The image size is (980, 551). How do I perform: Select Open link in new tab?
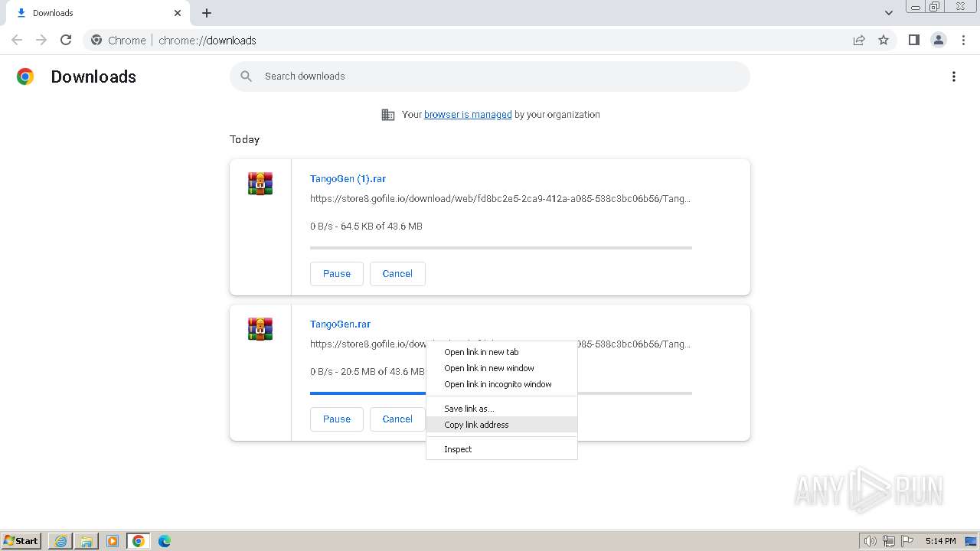pyautogui.click(x=501, y=352)
